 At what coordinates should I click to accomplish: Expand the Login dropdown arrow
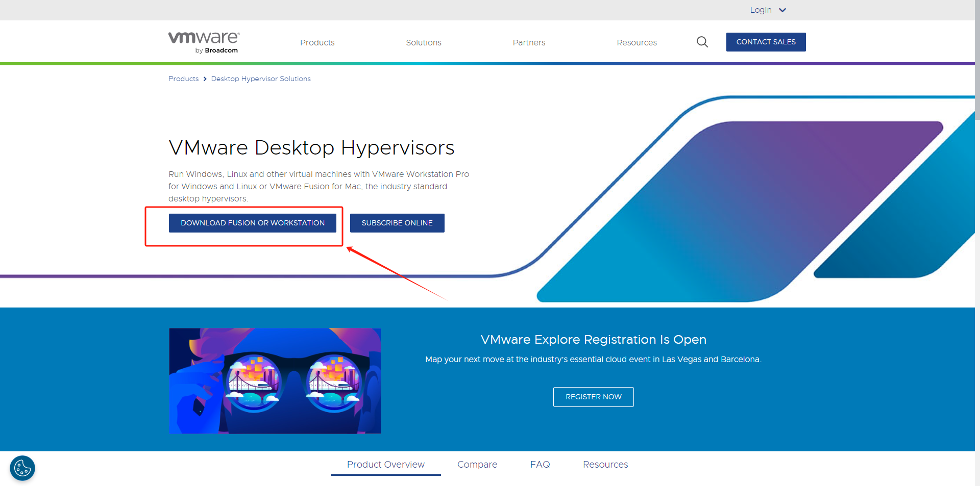782,10
